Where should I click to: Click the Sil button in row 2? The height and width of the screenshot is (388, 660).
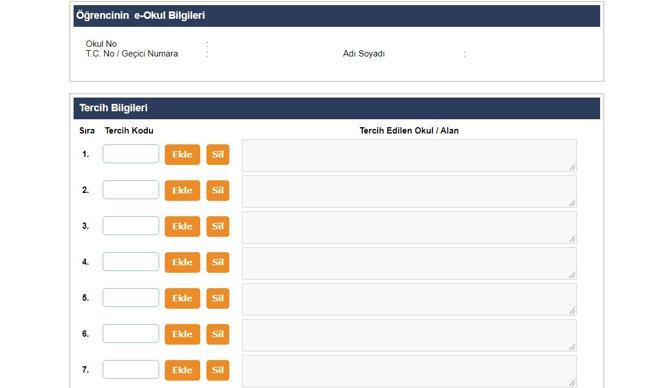point(218,190)
